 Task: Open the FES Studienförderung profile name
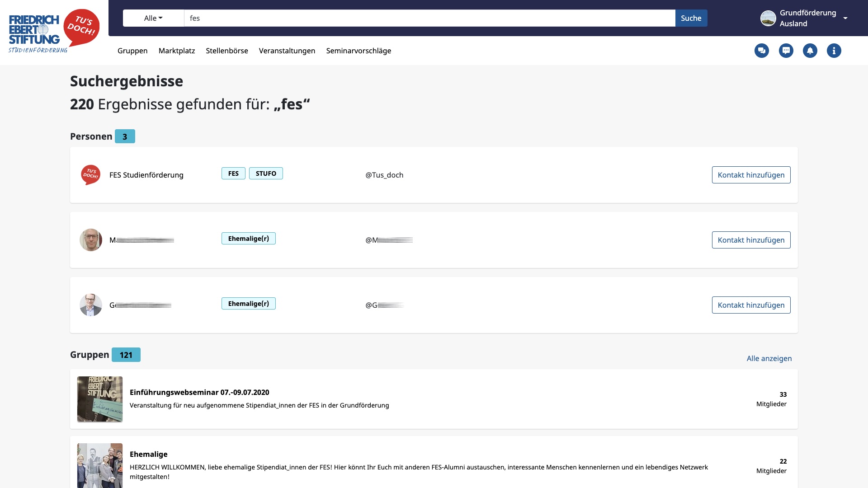pos(146,175)
